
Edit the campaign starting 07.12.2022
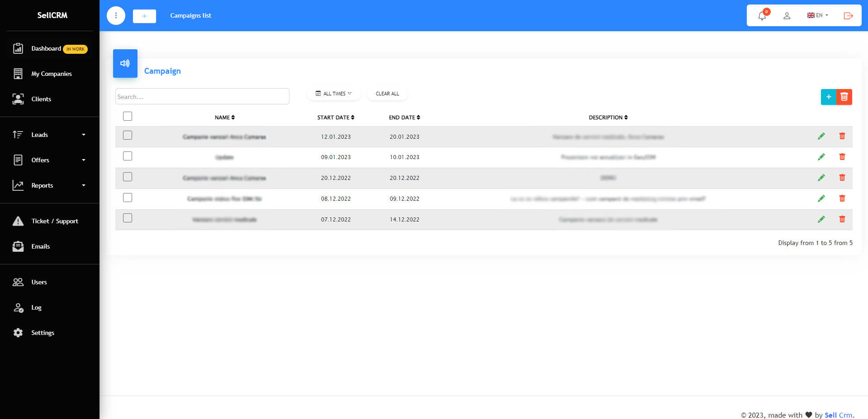tap(821, 219)
